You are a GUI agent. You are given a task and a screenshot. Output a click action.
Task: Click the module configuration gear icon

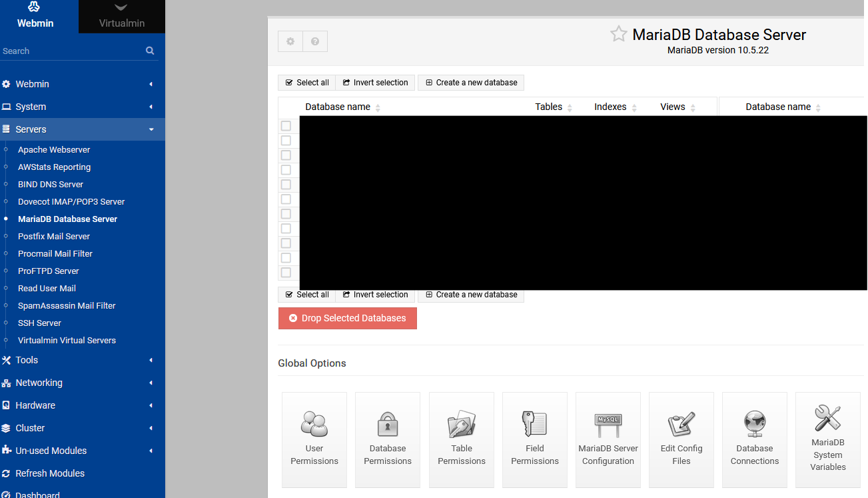[290, 41]
